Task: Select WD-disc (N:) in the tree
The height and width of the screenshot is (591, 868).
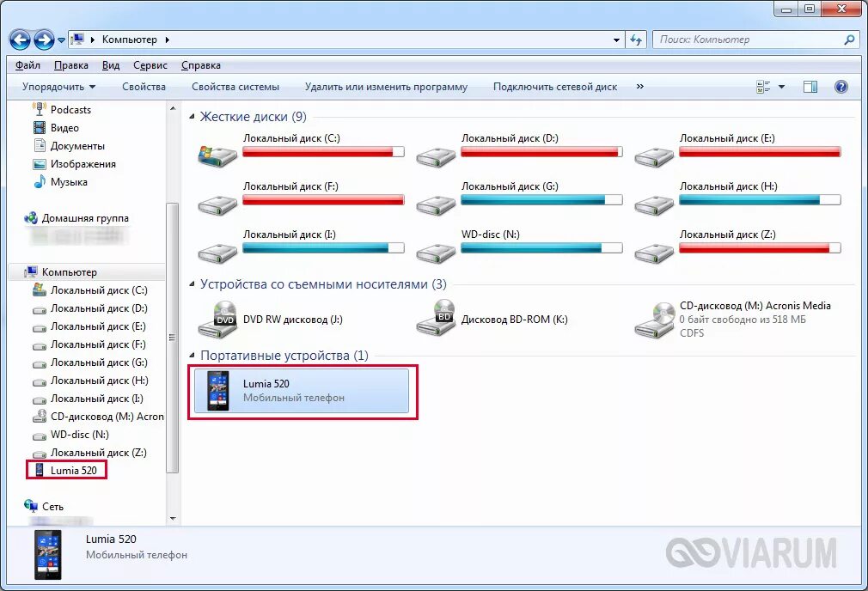Action: [x=70, y=435]
